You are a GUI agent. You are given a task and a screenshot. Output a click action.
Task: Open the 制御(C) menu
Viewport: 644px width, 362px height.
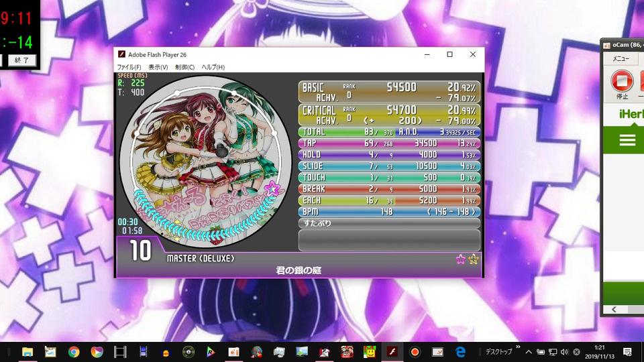185,67
